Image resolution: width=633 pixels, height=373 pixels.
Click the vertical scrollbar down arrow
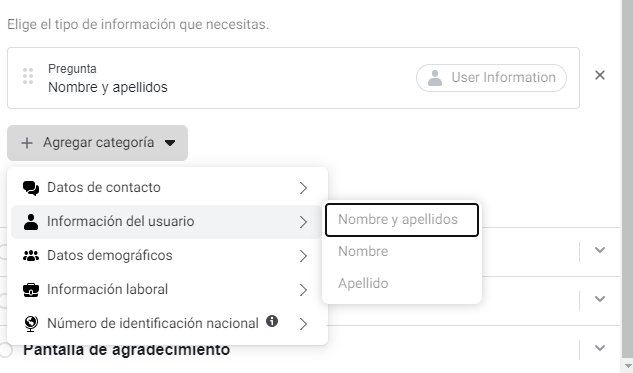(627, 366)
